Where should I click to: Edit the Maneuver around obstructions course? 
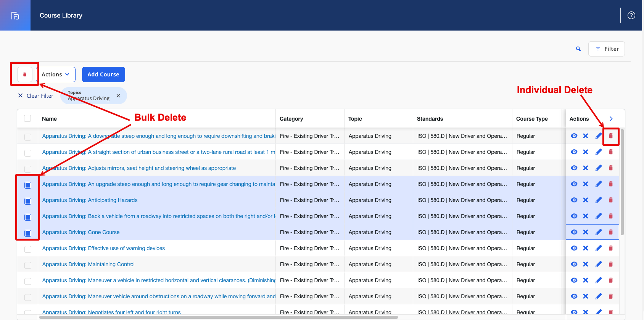pyautogui.click(x=599, y=296)
